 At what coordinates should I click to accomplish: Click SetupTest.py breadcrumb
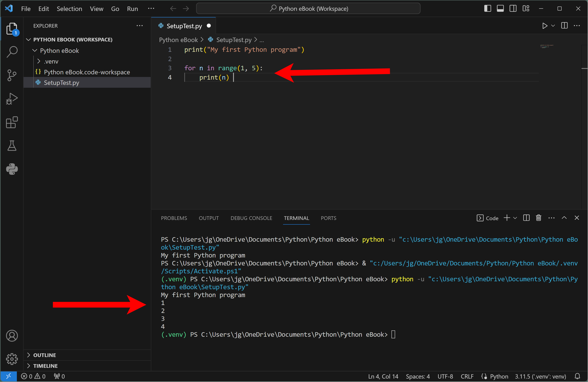tap(234, 40)
